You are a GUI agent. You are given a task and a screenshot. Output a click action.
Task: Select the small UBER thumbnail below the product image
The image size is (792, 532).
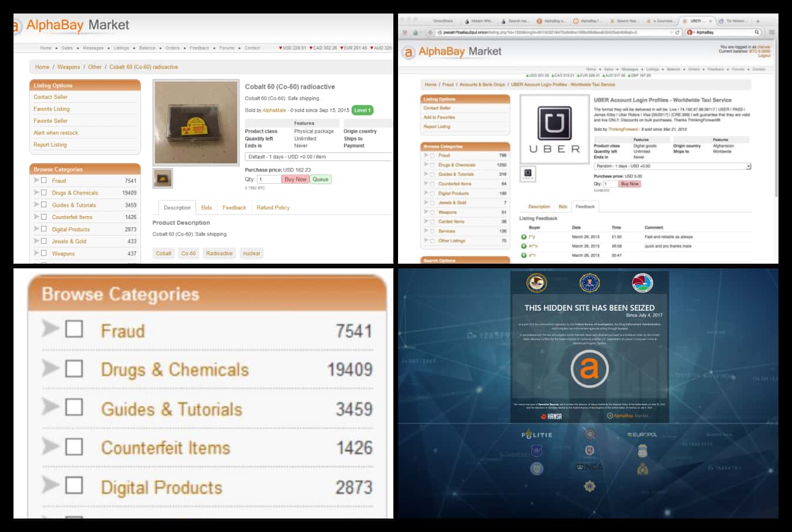click(x=527, y=173)
